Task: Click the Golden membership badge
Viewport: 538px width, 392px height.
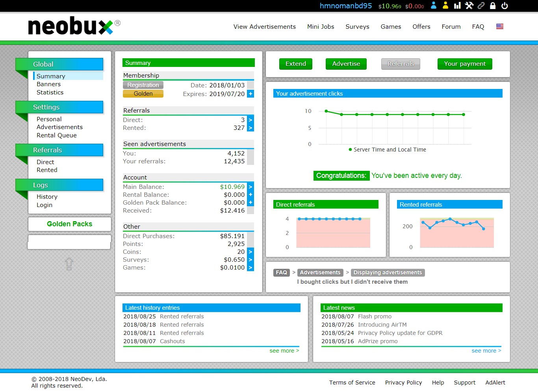Action: tap(143, 94)
